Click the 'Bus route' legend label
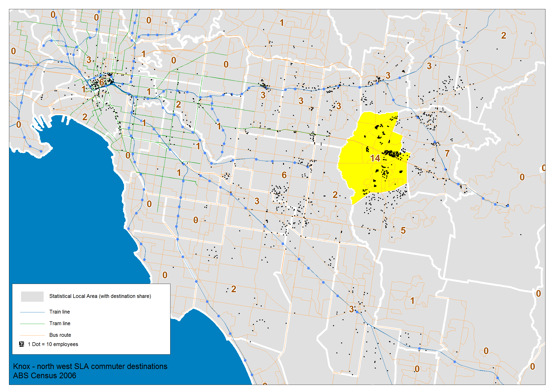This screenshot has height=392, width=554. pos(60,335)
